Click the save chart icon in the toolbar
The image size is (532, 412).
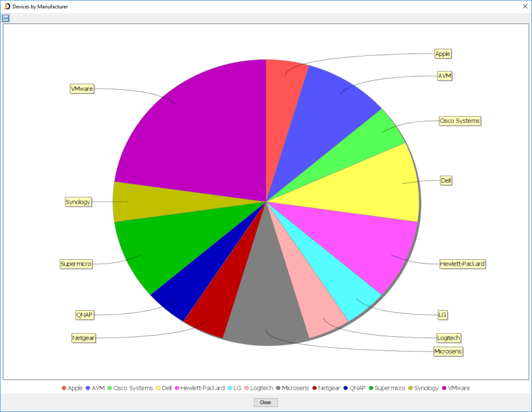(x=6, y=18)
